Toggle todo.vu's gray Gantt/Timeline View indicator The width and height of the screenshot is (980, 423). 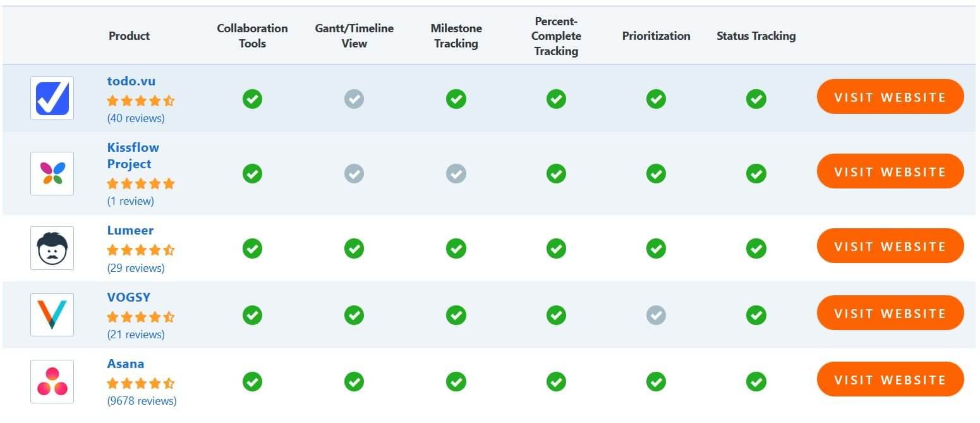point(354,99)
